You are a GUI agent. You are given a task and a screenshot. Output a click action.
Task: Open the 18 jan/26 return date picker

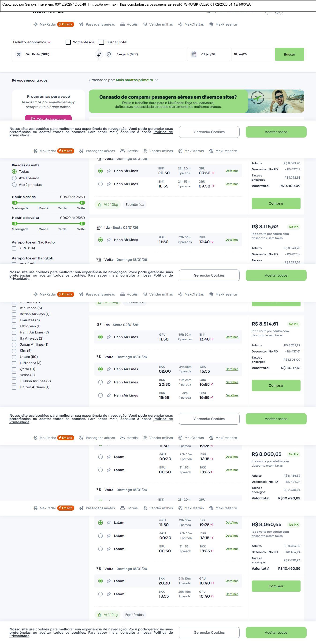click(x=252, y=54)
